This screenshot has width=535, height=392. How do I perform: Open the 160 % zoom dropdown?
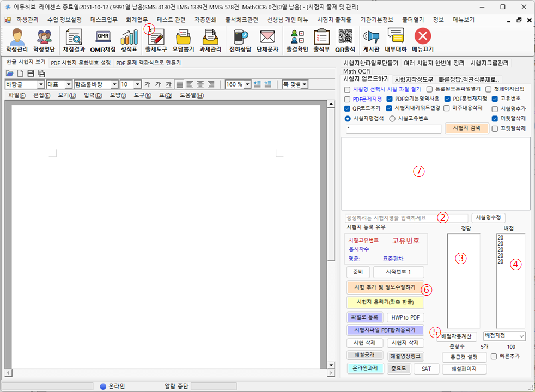click(248, 84)
